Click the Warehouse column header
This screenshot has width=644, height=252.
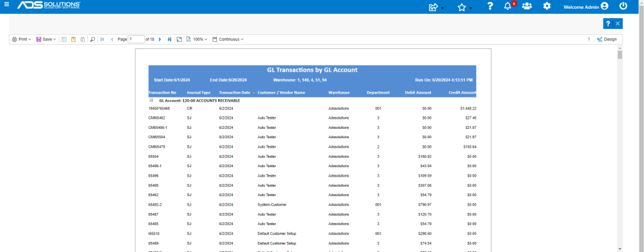[339, 93]
